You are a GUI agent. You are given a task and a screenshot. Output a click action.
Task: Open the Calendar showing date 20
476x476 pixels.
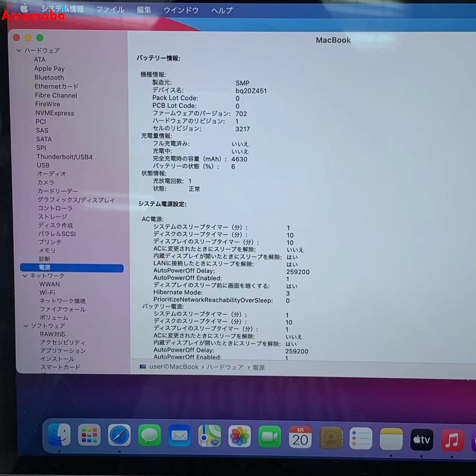[300, 436]
